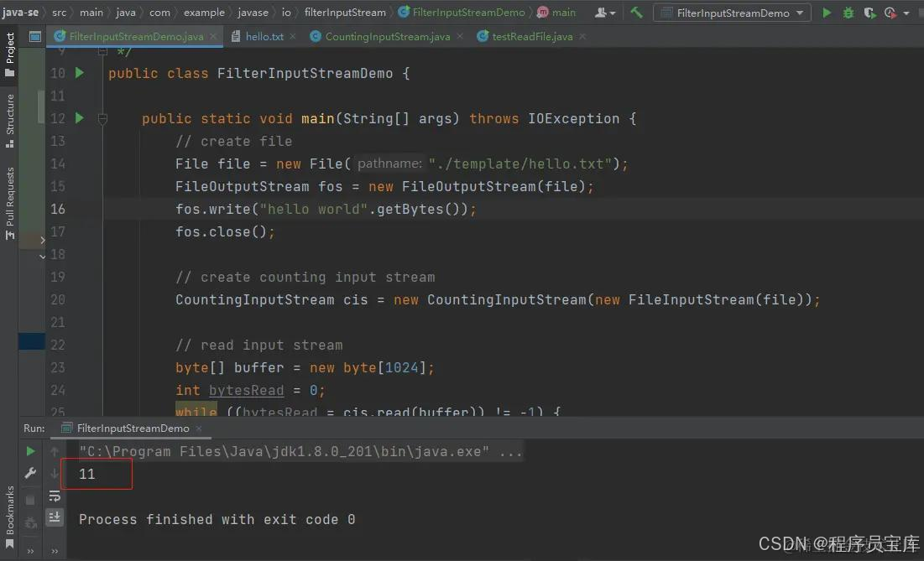Run with coverage icon in toolbar
924x561 pixels.
tap(869, 13)
